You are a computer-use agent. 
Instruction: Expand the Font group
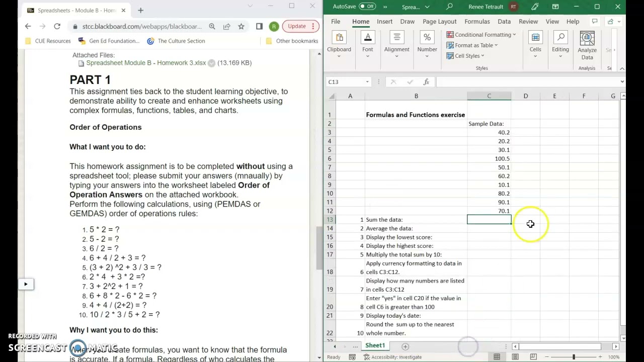(x=368, y=45)
